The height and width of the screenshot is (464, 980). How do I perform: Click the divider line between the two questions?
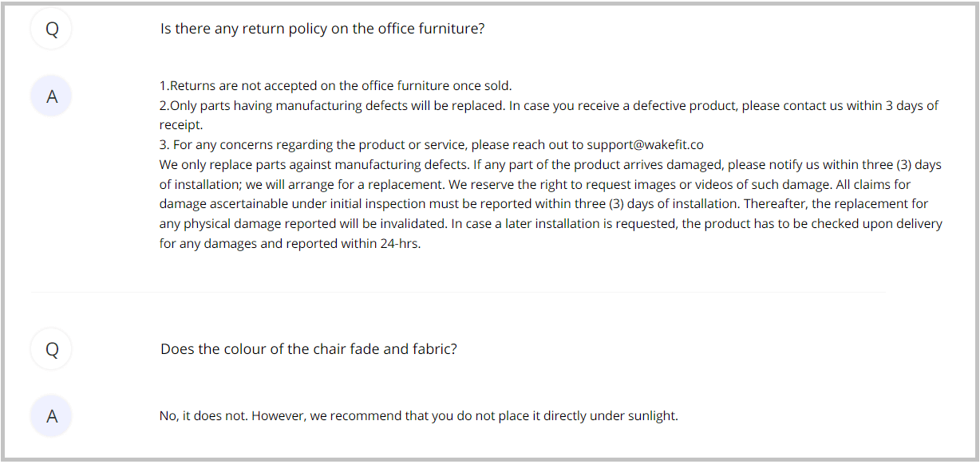[459, 293]
